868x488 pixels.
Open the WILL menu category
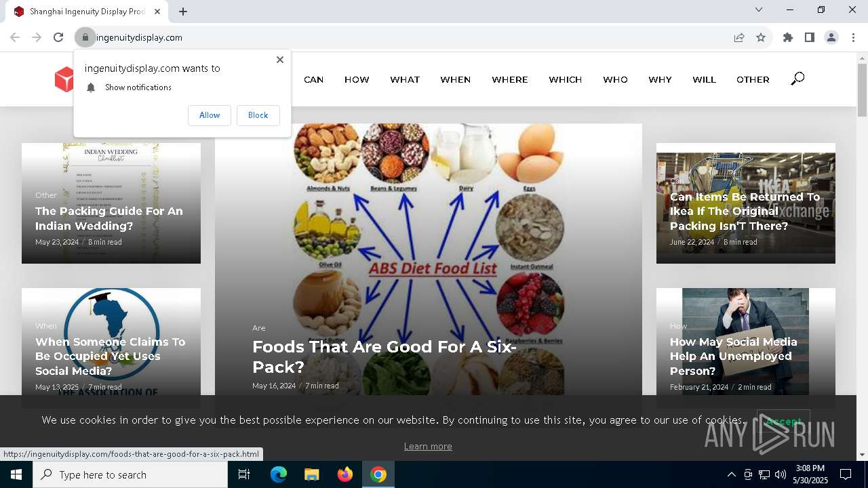coord(704,79)
